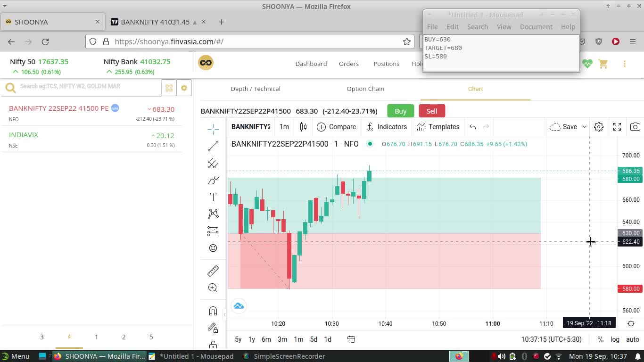The image size is (644, 362).
Task: Click the green heartbeat icon
Action: [587, 64]
